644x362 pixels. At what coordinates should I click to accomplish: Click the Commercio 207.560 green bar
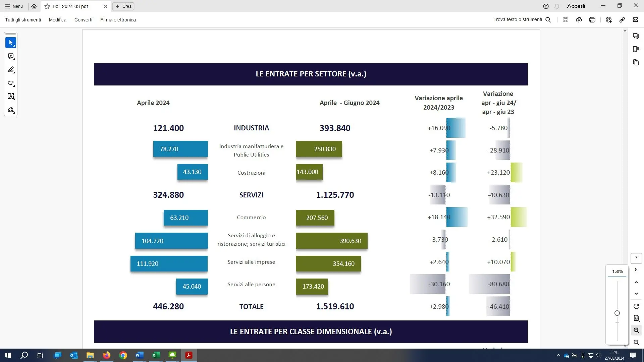coord(315,218)
